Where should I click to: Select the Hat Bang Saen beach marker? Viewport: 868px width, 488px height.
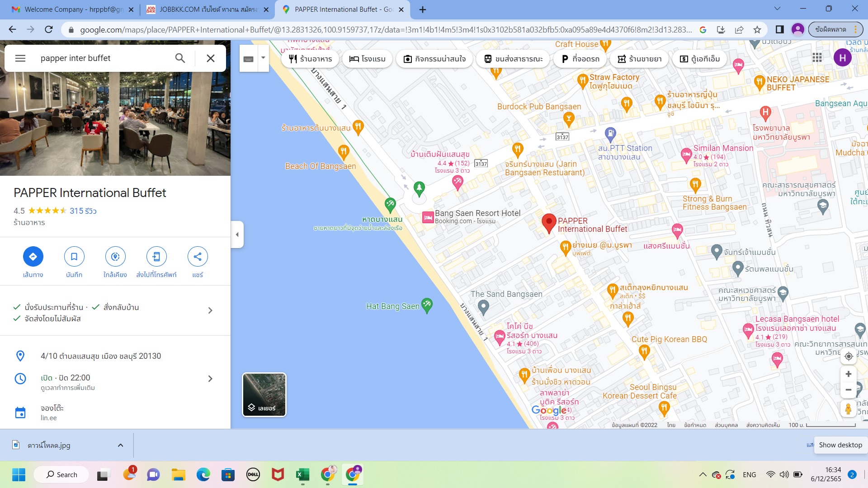pyautogui.click(x=427, y=306)
